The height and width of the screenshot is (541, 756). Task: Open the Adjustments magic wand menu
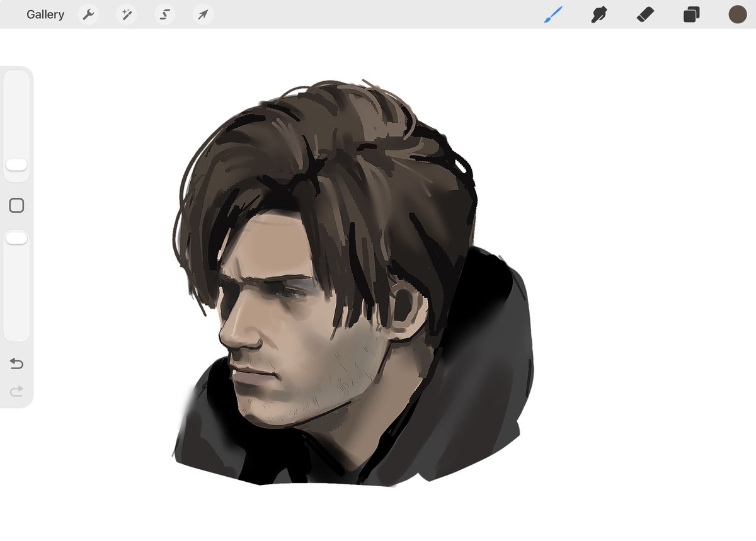coord(127,14)
